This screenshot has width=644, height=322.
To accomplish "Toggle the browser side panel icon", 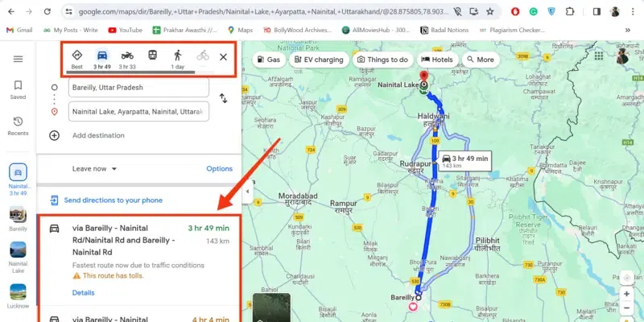I will (x=597, y=12).
